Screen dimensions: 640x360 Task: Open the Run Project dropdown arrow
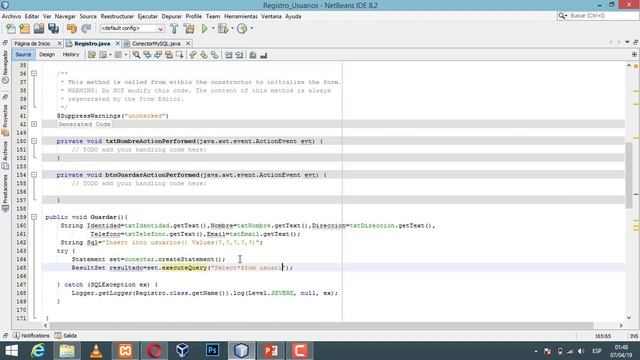(x=213, y=28)
